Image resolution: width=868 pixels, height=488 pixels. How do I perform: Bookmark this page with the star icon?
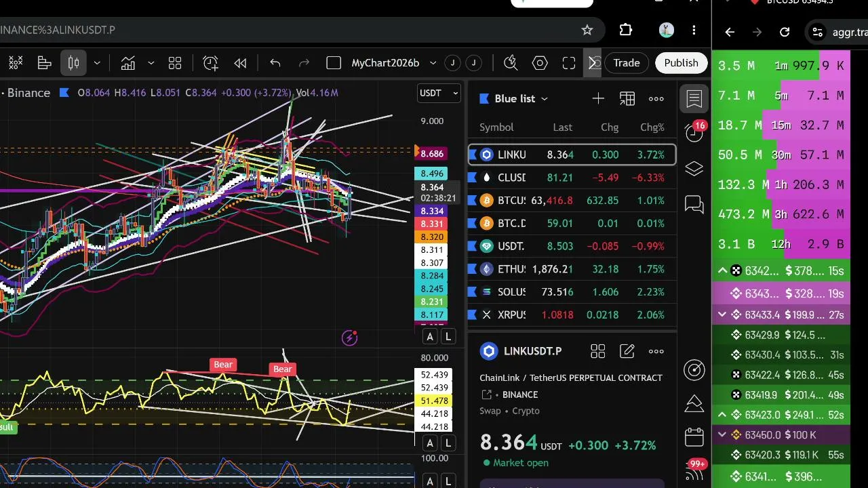587,30
